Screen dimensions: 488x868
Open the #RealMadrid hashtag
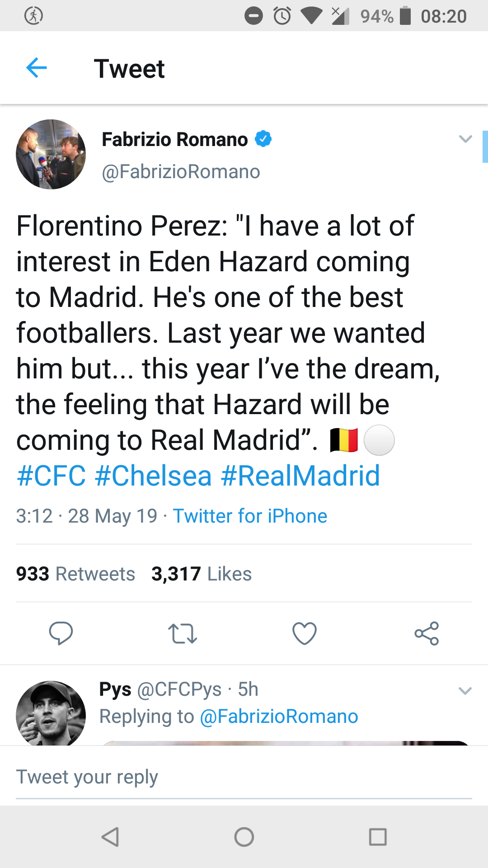pyautogui.click(x=300, y=476)
